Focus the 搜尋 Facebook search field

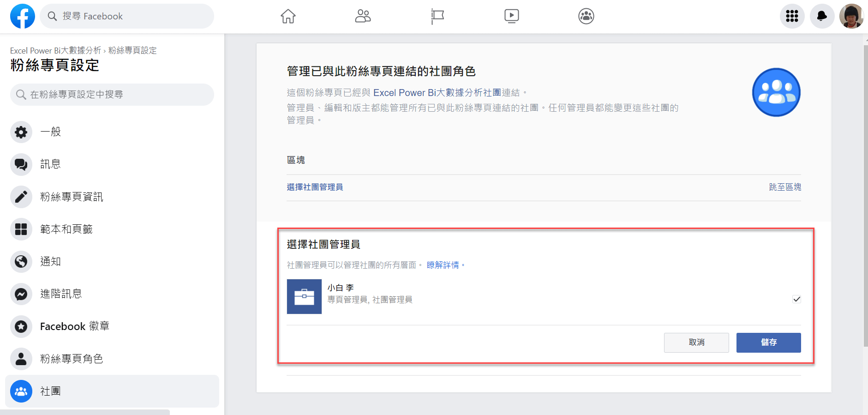127,16
